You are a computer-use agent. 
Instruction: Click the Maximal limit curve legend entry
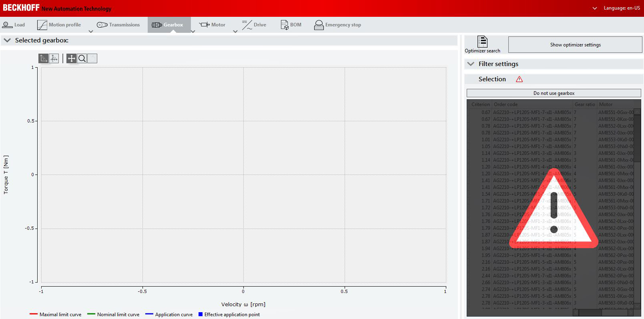click(55, 315)
